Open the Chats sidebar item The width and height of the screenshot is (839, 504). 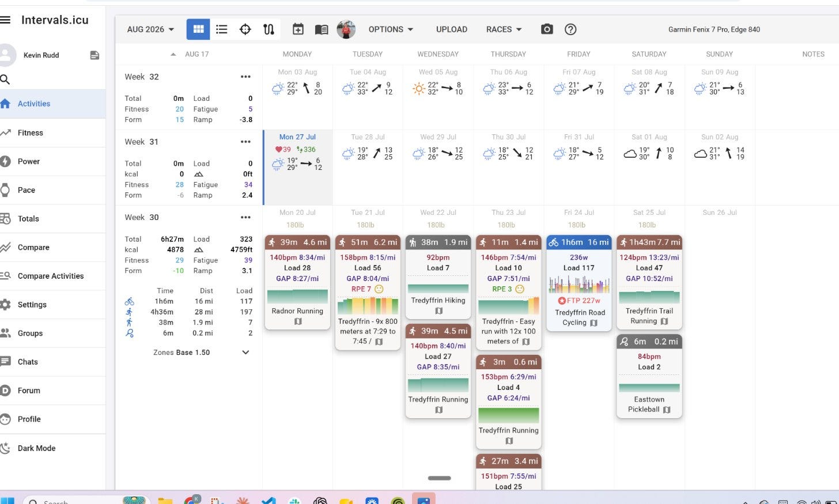point(52,362)
